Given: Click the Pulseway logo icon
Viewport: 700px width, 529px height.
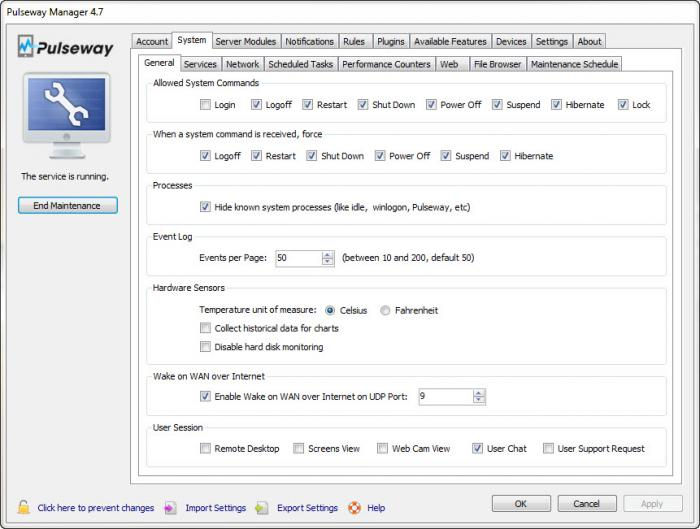Looking at the screenshot, I should click(x=25, y=46).
